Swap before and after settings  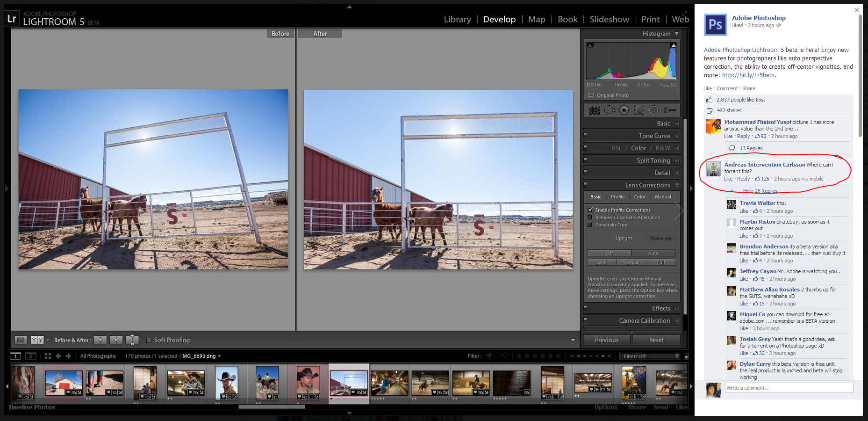(x=132, y=340)
